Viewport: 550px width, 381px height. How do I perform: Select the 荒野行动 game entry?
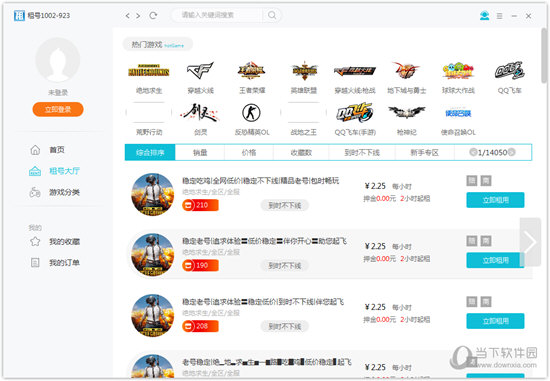pyautogui.click(x=149, y=119)
